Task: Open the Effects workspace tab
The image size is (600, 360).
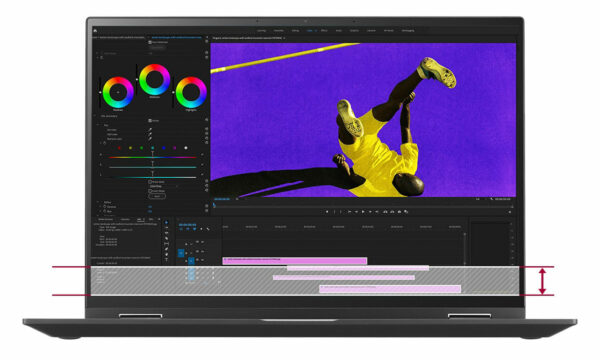Action: point(324,31)
